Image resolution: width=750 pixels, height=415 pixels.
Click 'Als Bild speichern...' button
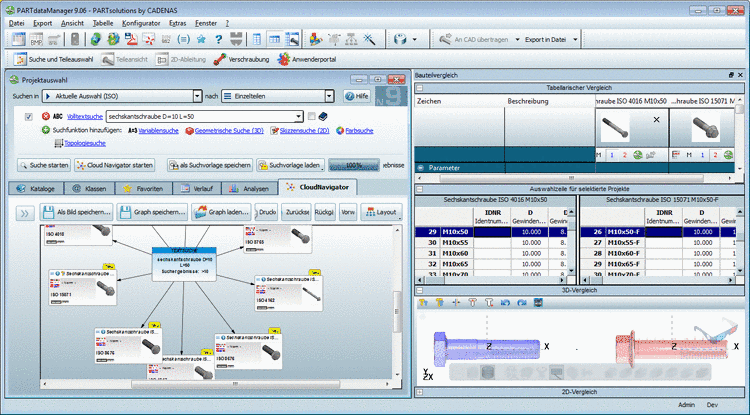(77, 212)
